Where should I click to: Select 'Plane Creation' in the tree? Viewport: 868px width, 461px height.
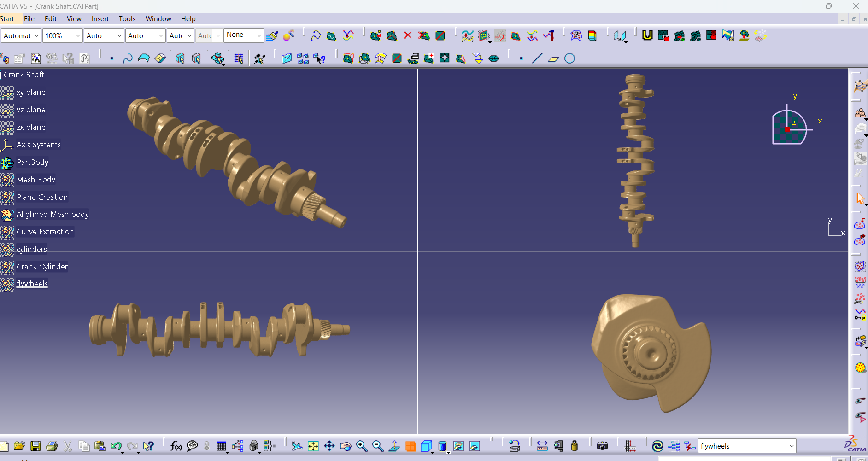pos(42,197)
